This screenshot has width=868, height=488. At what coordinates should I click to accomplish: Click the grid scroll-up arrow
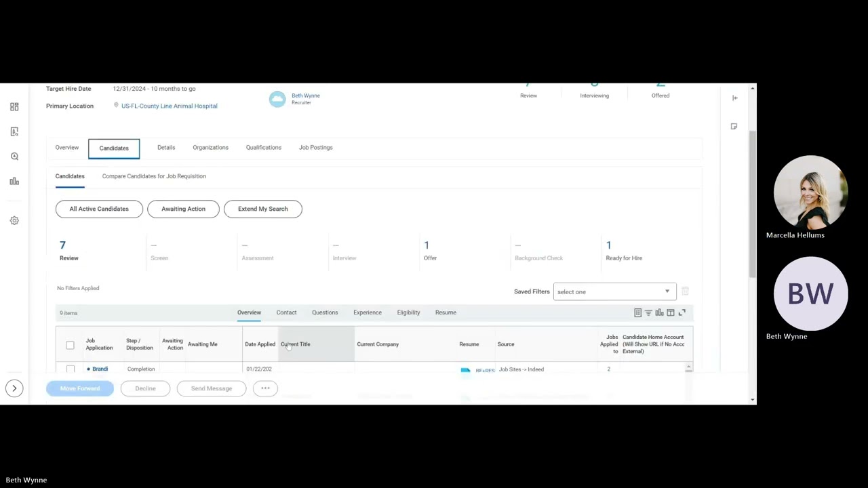tap(688, 368)
